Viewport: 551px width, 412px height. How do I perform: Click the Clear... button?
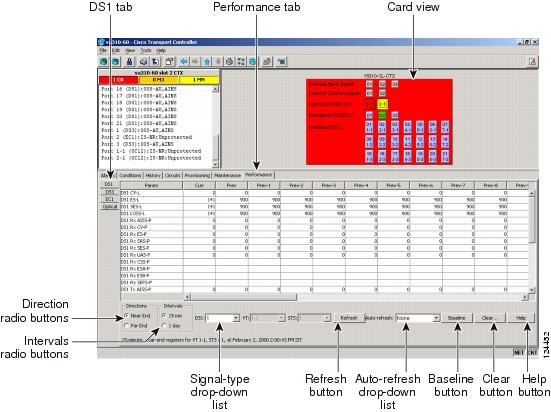click(x=489, y=318)
